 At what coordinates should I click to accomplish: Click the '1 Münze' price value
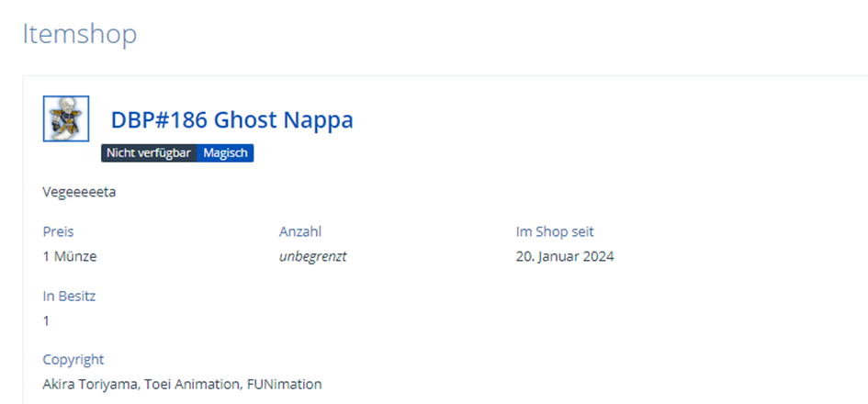point(70,256)
